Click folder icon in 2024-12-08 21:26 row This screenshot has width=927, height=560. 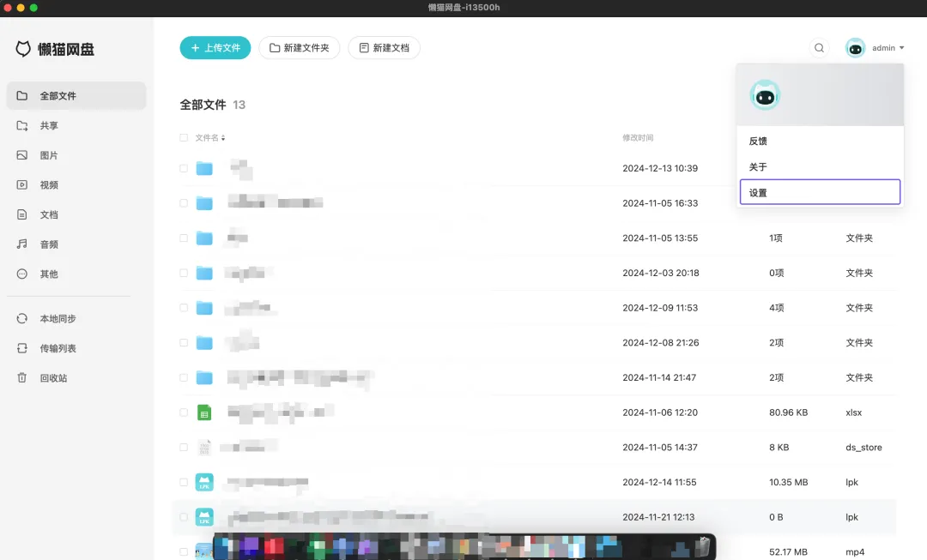(204, 343)
